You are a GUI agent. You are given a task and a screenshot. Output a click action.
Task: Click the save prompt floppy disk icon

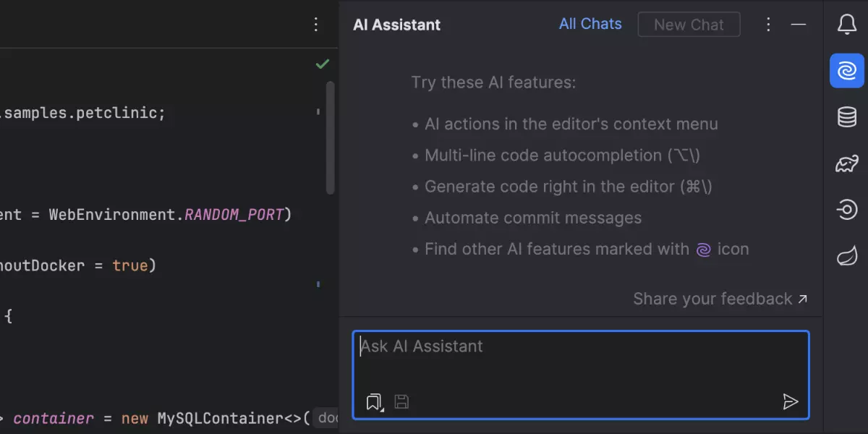pyautogui.click(x=401, y=401)
